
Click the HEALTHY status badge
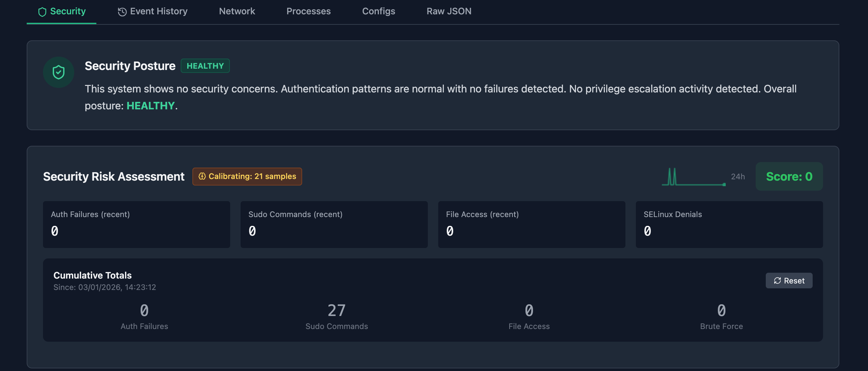[205, 66]
